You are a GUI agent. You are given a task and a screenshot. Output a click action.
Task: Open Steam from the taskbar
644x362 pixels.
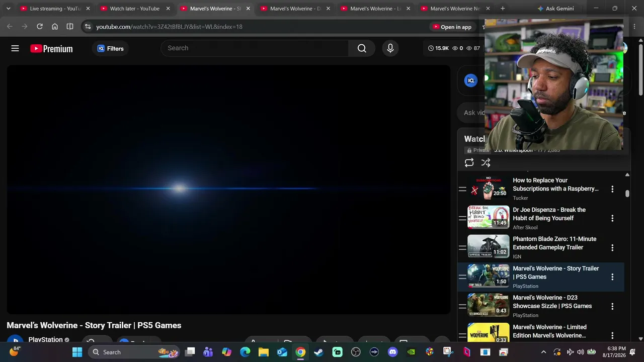click(x=318, y=352)
